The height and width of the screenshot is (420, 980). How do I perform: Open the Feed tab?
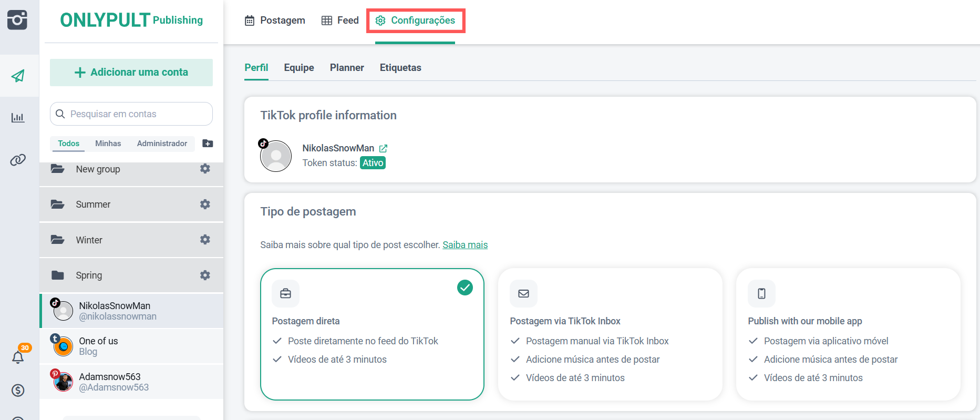340,21
